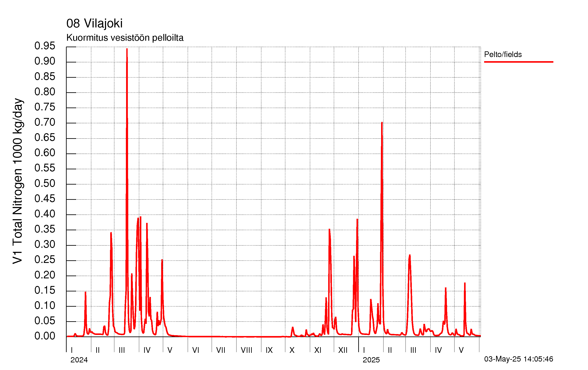This screenshot has width=588, height=370.
Task: Click the y-axis value 0.50
Action: point(45,183)
